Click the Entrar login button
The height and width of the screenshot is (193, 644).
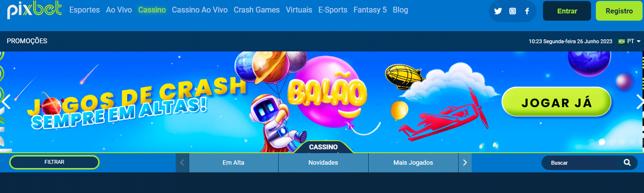click(x=567, y=11)
